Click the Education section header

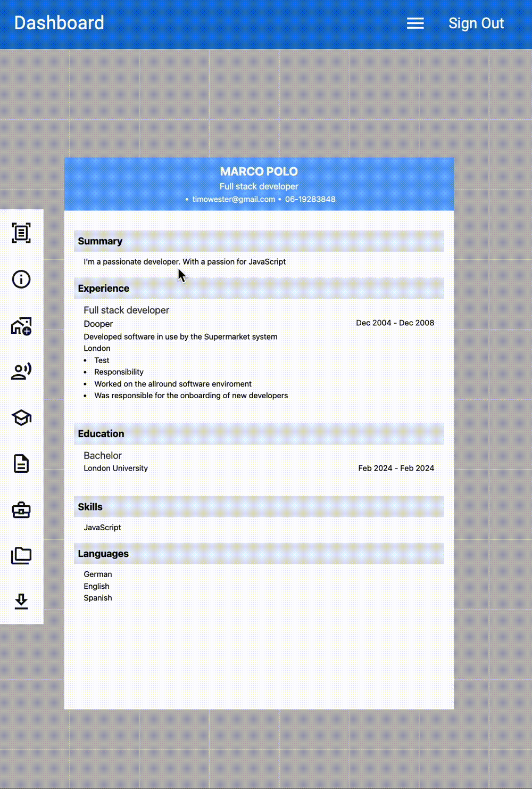(x=259, y=434)
